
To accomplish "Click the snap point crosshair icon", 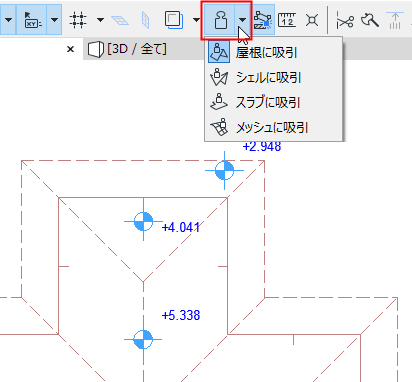I will [312, 20].
